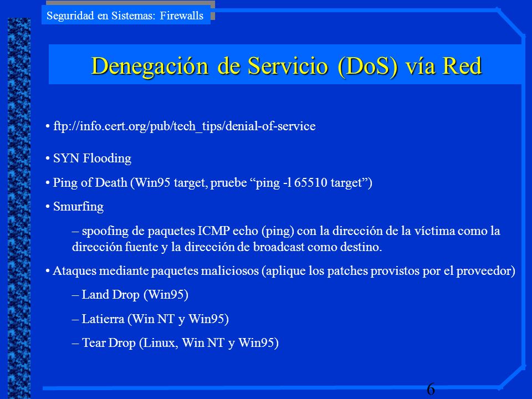The image size is (532, 399).
Task: Click the line 'dirección fuente y la dirección de broadcast'
Action: (x=227, y=247)
